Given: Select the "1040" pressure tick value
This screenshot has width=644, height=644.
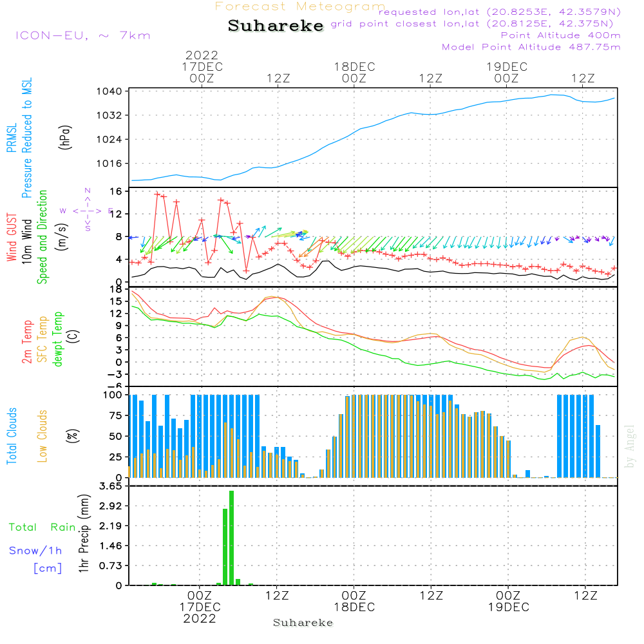Looking at the screenshot, I should 109,91.
